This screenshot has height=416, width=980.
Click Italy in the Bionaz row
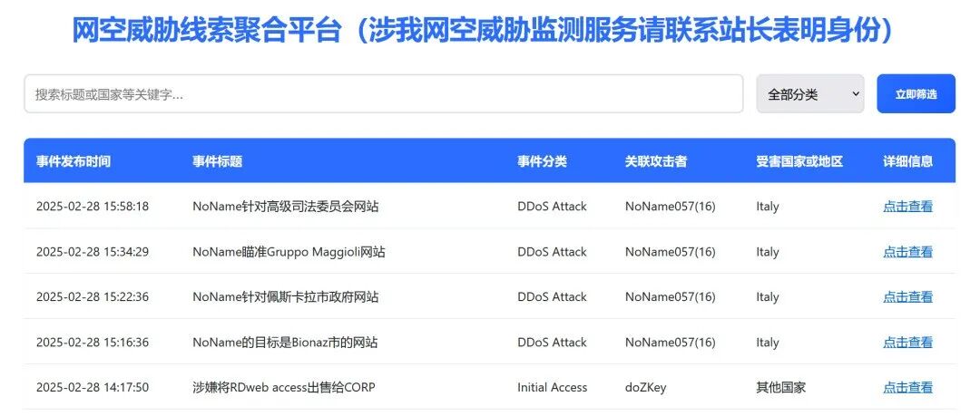point(768,343)
